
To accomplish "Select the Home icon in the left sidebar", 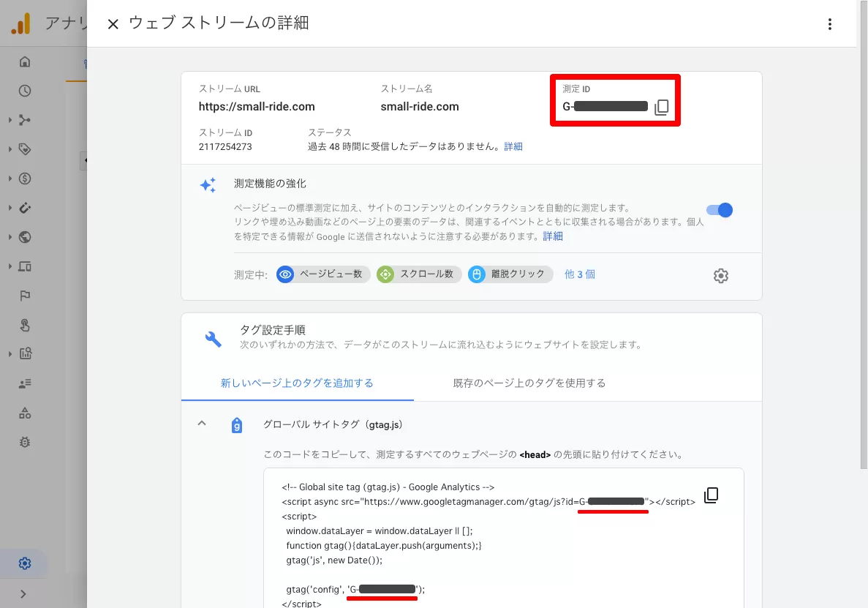I will coord(25,61).
